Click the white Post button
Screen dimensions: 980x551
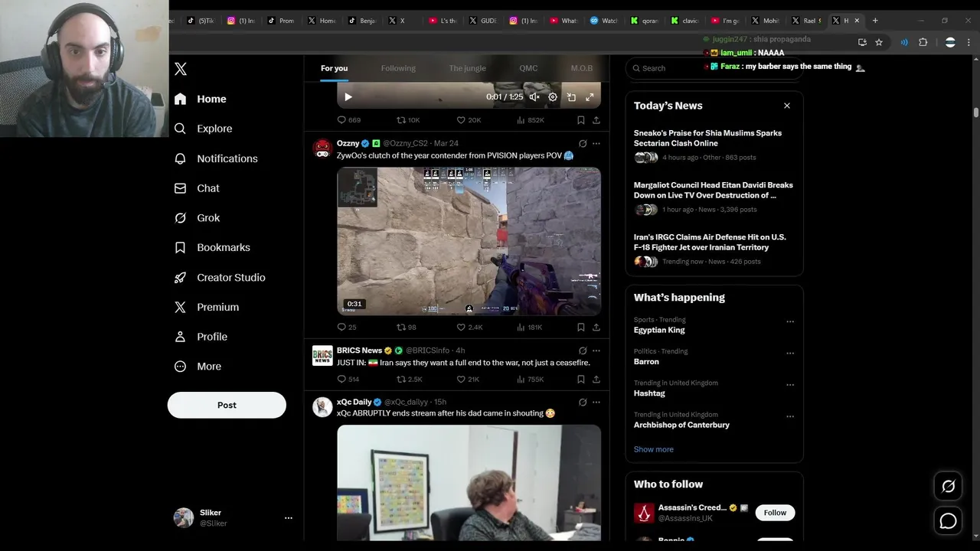(227, 405)
